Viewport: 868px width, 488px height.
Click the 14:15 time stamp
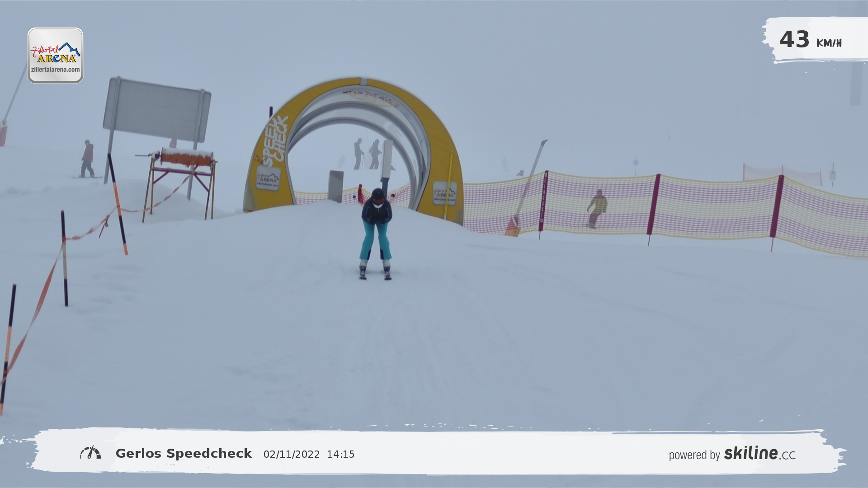click(x=340, y=455)
